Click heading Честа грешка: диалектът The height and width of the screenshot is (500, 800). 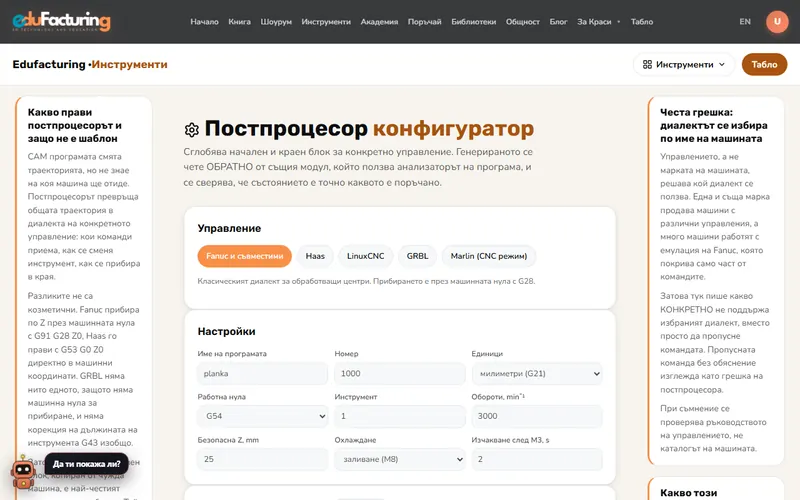click(x=713, y=126)
